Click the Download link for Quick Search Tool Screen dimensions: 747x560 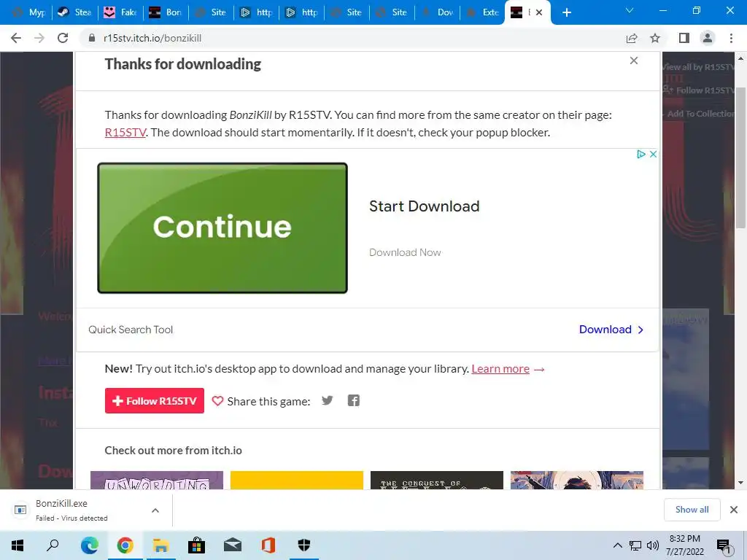[611, 330]
